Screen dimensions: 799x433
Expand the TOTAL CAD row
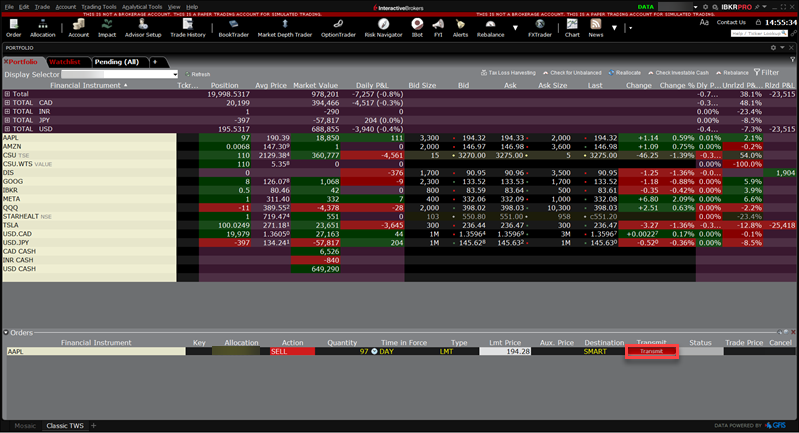click(7, 102)
